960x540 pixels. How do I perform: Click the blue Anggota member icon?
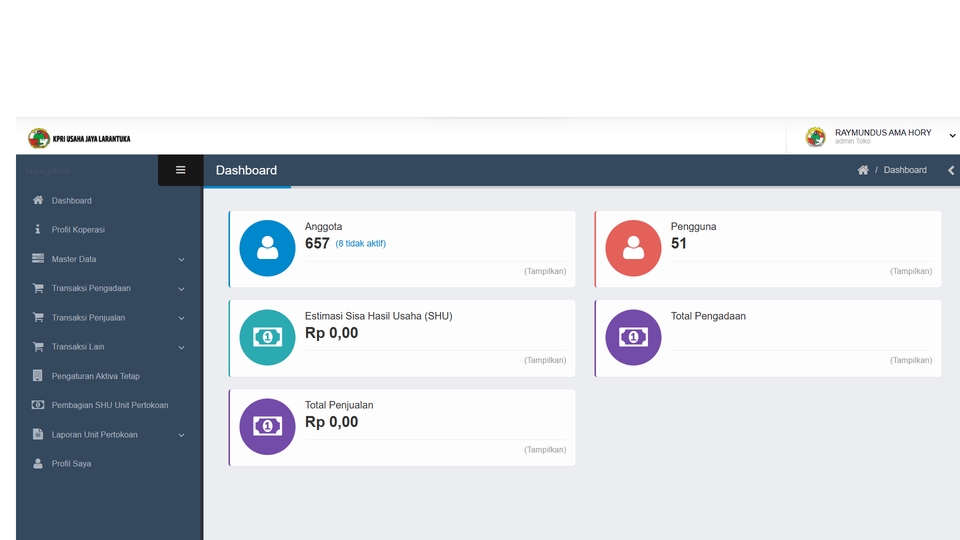point(267,248)
